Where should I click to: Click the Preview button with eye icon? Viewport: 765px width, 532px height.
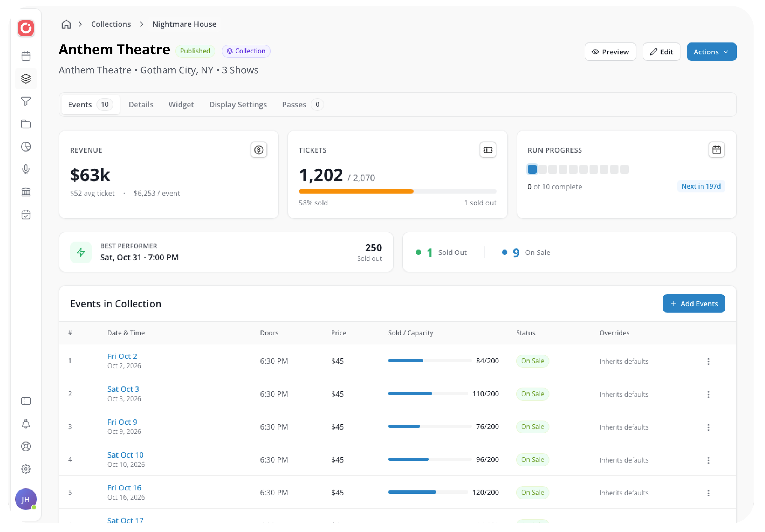point(610,52)
